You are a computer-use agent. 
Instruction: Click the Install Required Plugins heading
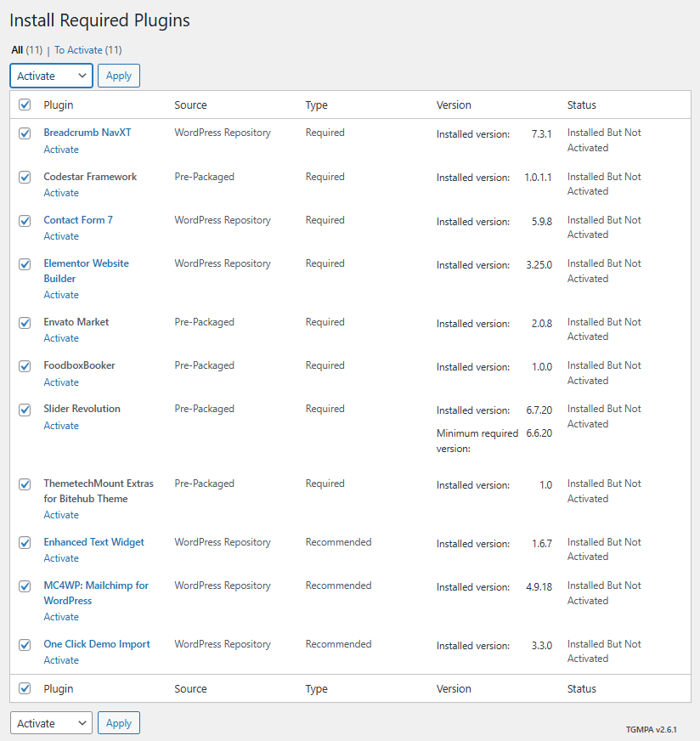99,20
